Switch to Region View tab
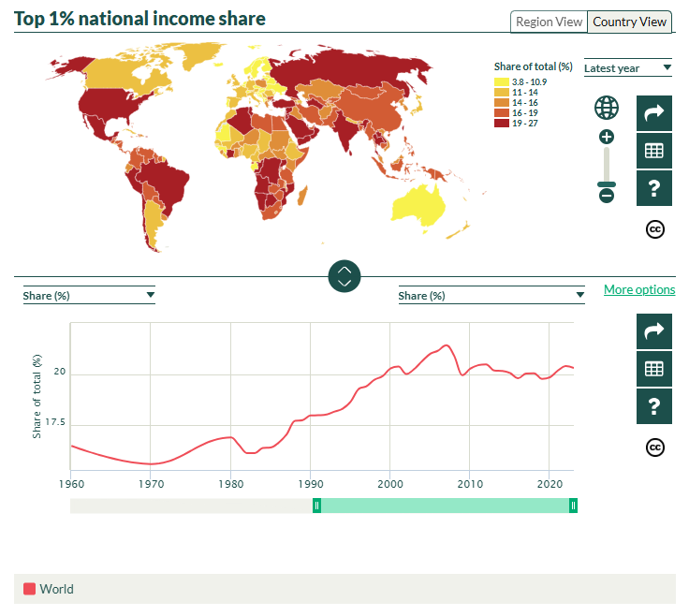 point(549,22)
